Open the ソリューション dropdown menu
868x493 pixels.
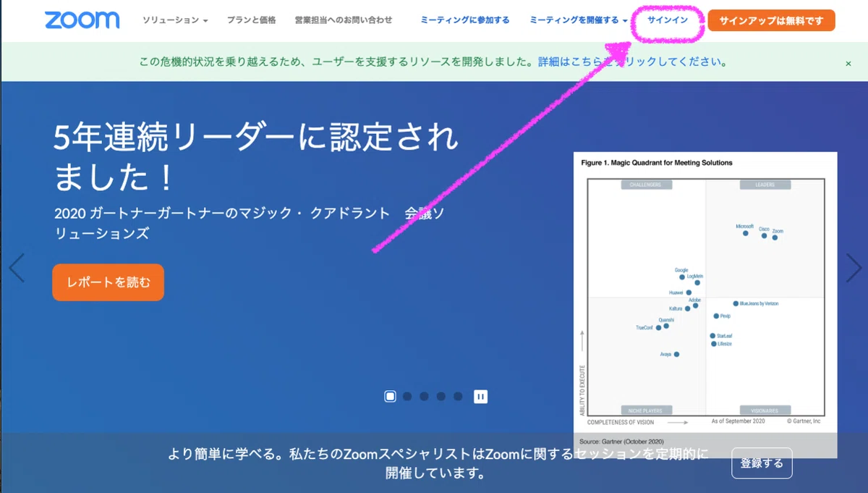click(175, 20)
